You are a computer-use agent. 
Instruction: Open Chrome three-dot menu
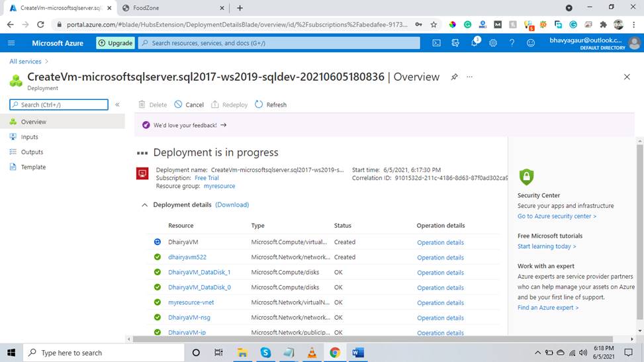pyautogui.click(x=633, y=24)
